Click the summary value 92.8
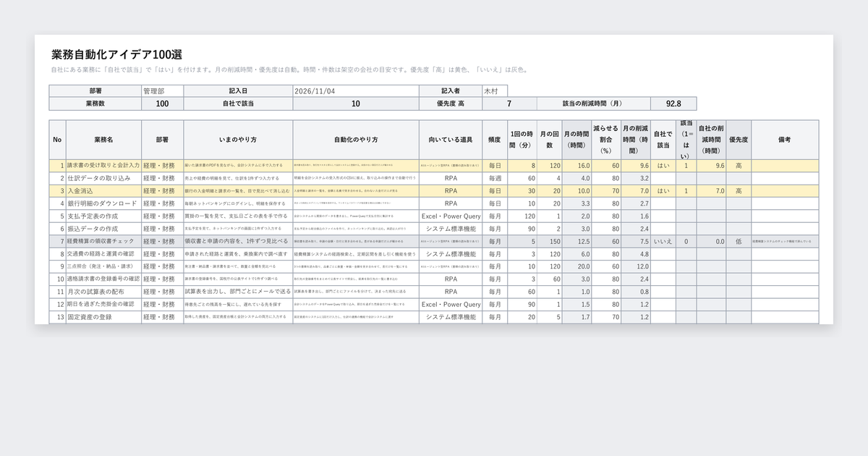The image size is (868, 456). point(673,104)
